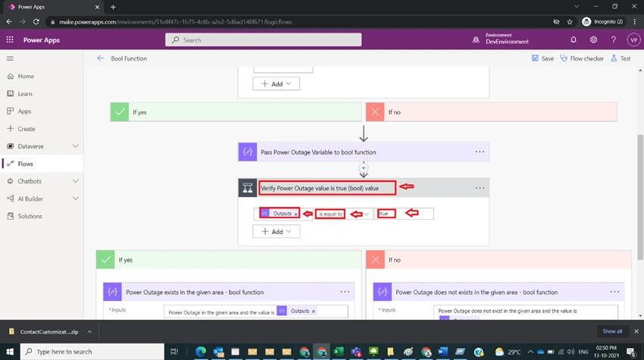
Task: Open ellipsis menu for Power Outage does not exists action
Action: coord(614,292)
